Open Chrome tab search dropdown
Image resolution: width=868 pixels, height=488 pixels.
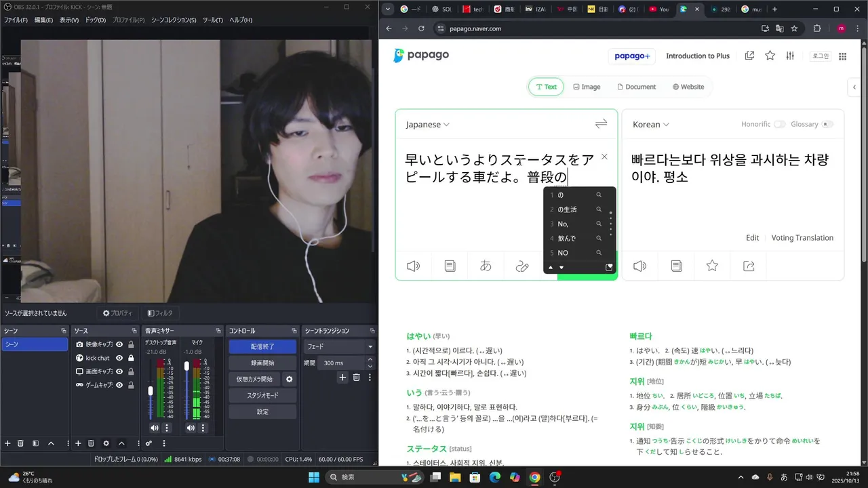pos(388,9)
